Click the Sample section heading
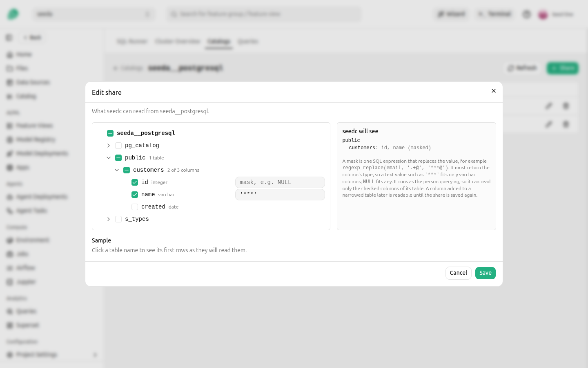 (101, 240)
